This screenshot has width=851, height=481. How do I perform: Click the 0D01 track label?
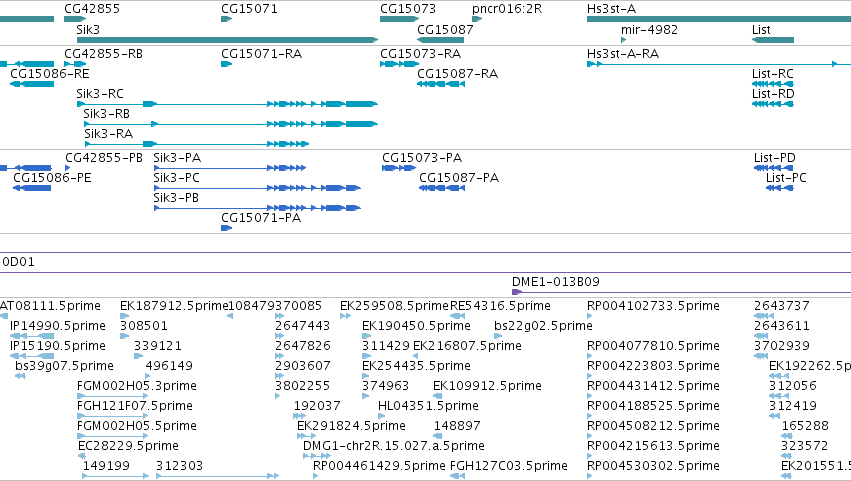point(18,262)
